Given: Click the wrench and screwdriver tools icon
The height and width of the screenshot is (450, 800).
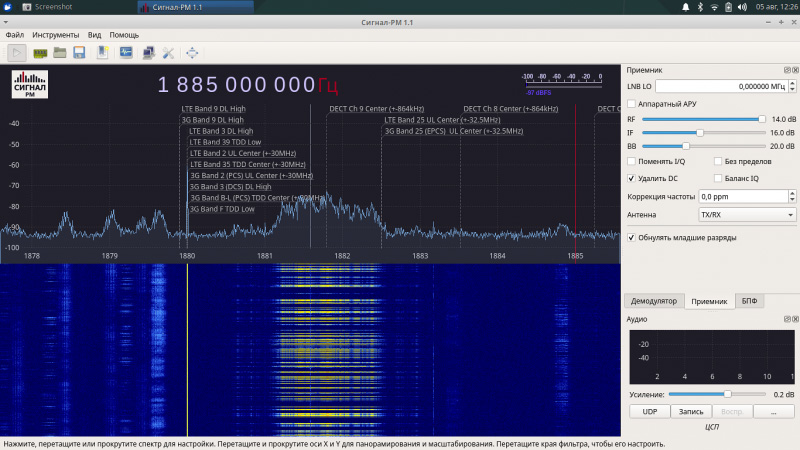Looking at the screenshot, I should click(x=168, y=52).
